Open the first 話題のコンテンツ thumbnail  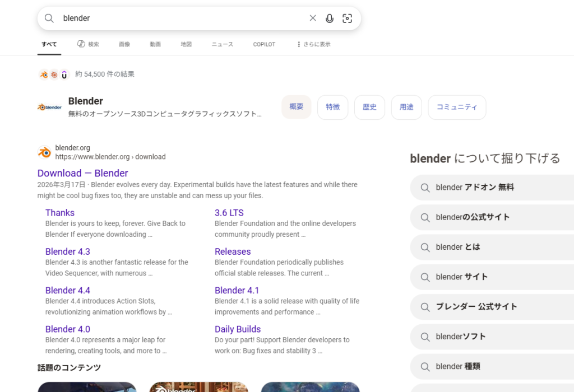87,386
